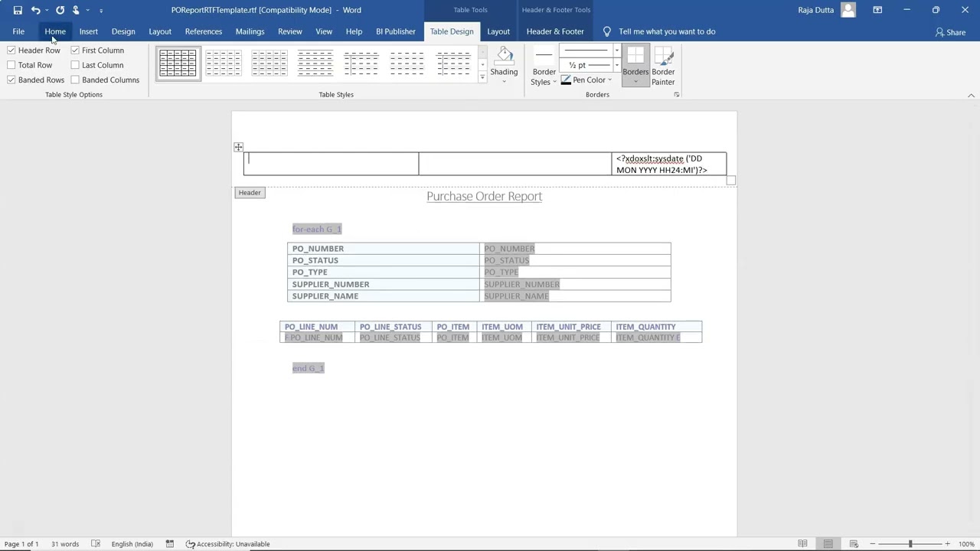This screenshot has height=551, width=980.
Task: Uncheck the First Column option
Action: (97, 51)
